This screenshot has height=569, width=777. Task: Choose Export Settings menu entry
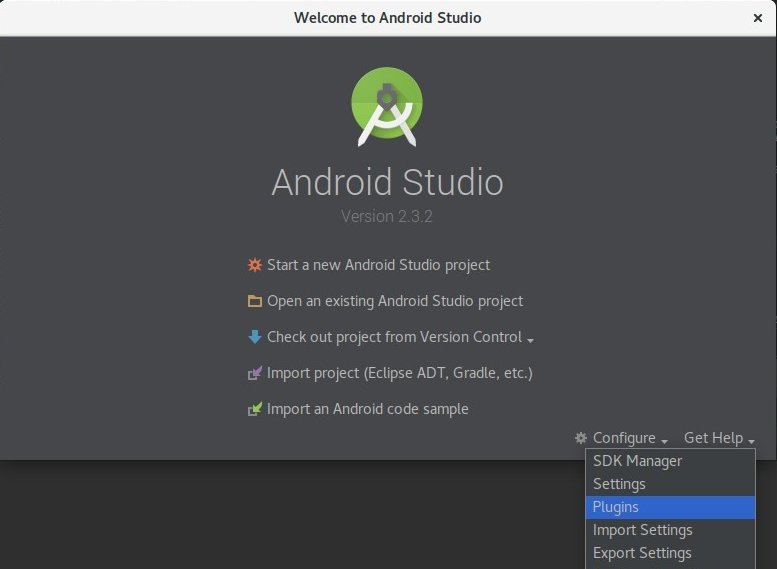[x=670, y=553]
